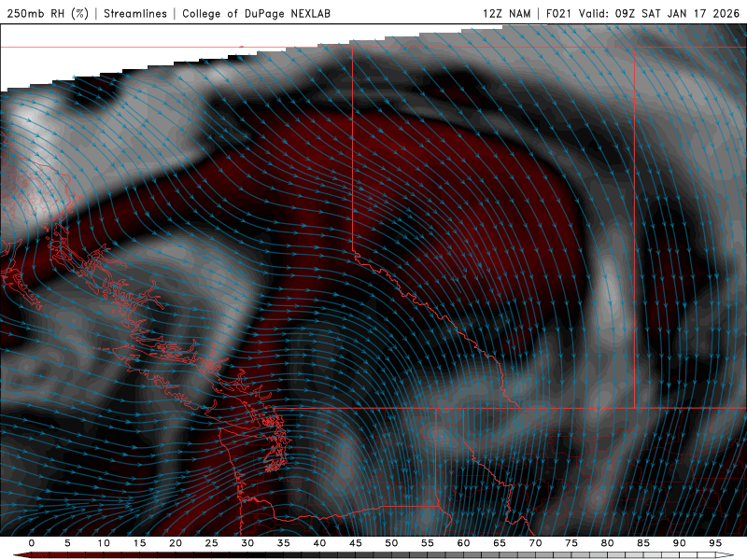Click the "80" legend tick label

pyautogui.click(x=607, y=543)
